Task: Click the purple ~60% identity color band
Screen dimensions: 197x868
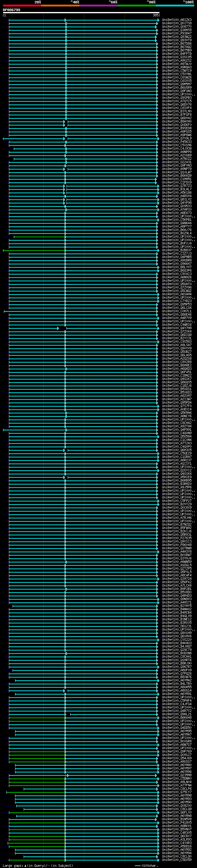Action: click(99, 6)
